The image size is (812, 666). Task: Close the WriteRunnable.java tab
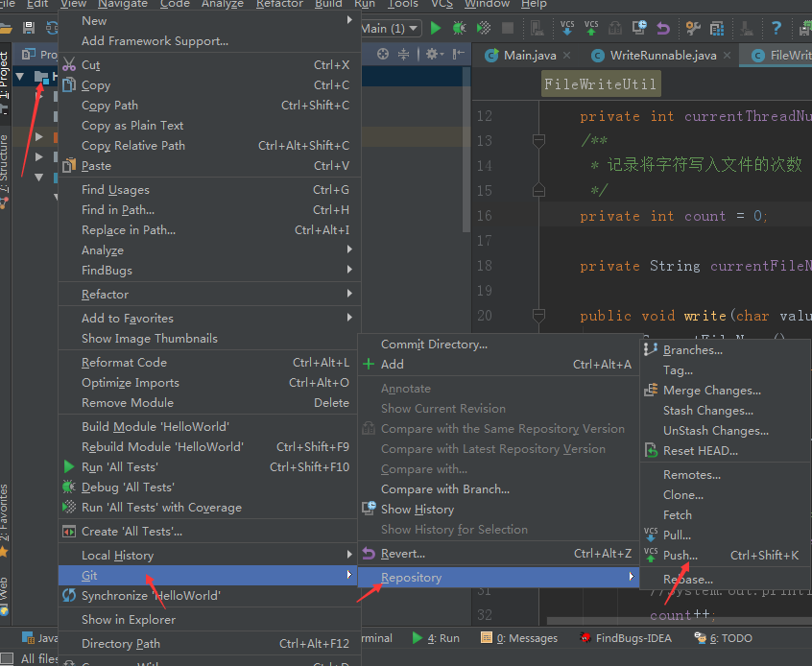coord(728,55)
